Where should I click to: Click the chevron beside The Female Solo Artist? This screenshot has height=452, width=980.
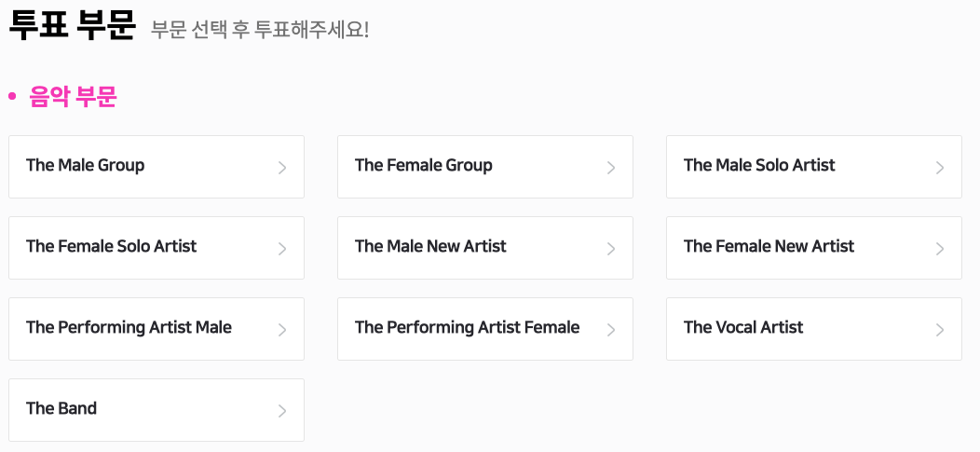(282, 249)
